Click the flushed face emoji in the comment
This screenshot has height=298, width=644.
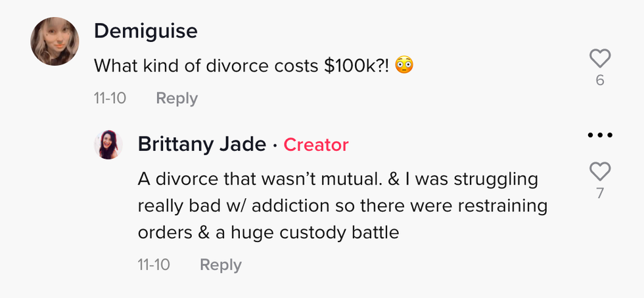pos(405,66)
